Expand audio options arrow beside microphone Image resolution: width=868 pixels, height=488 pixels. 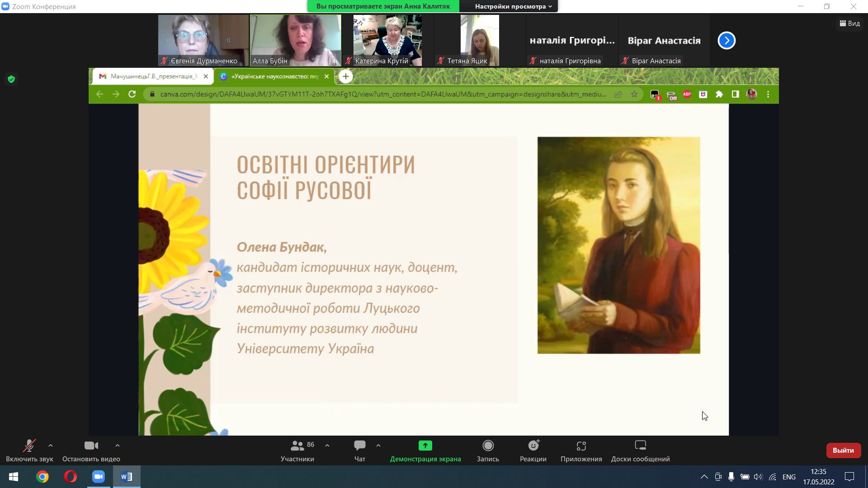point(51,446)
